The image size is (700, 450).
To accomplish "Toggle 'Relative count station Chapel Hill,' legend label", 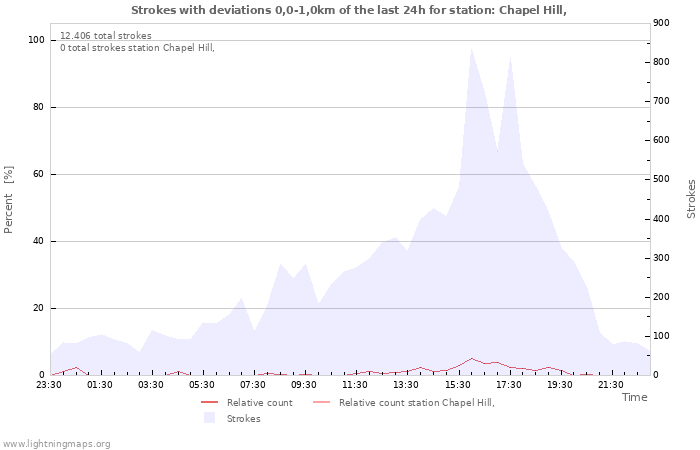I will [416, 403].
